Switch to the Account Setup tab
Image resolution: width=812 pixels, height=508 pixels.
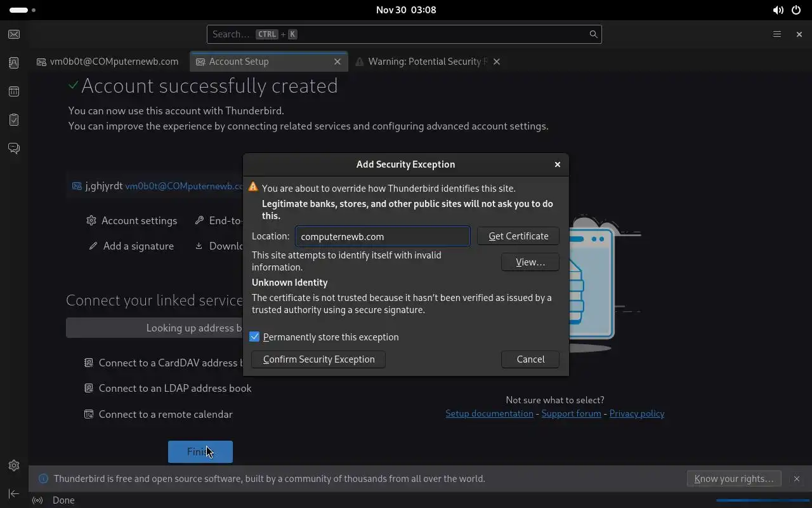269,62
